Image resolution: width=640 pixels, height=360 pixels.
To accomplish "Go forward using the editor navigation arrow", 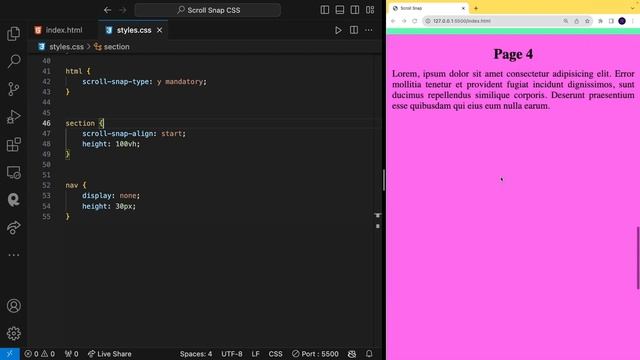I will [123, 10].
